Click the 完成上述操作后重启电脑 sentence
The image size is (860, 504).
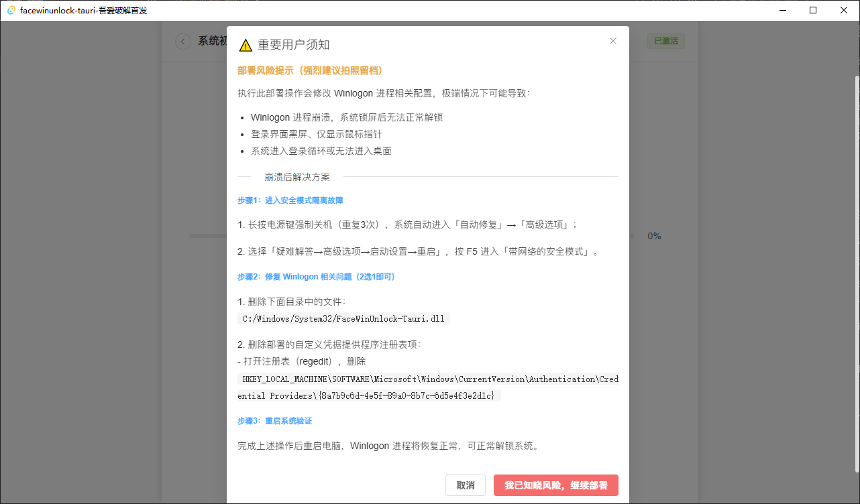(x=388, y=446)
